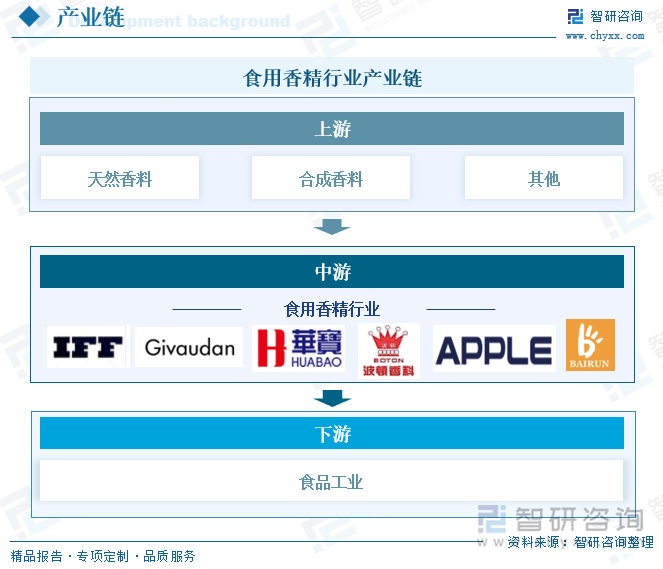Click the arrow between 中游 and 下游
663x569 pixels.
coord(332,398)
